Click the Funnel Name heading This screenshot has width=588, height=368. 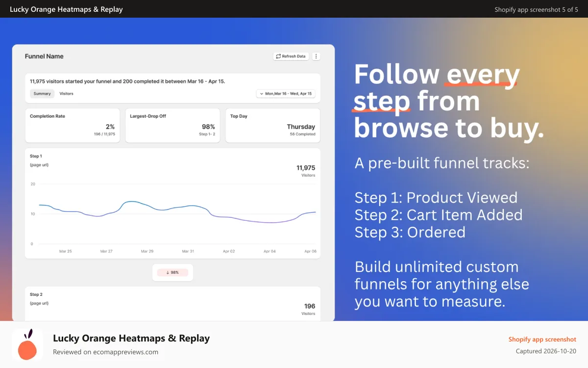(x=44, y=56)
